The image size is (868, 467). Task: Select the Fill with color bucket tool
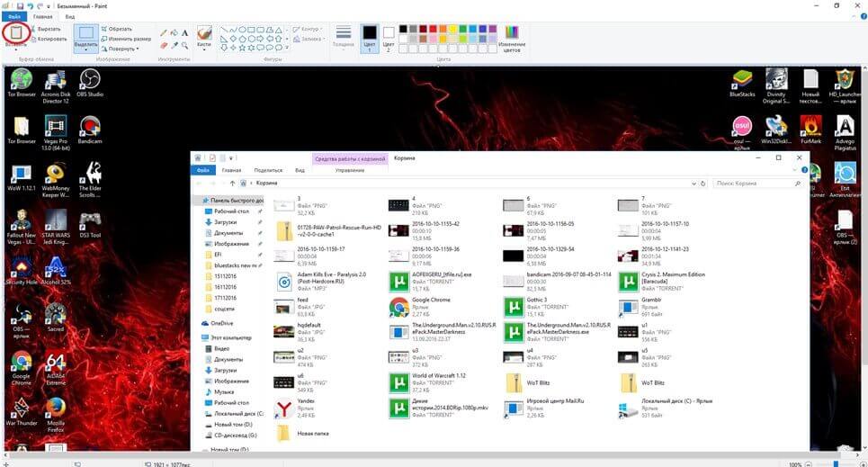(x=174, y=31)
